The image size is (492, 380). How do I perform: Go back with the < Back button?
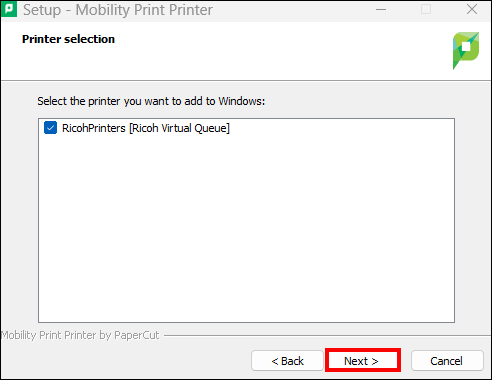[287, 361]
